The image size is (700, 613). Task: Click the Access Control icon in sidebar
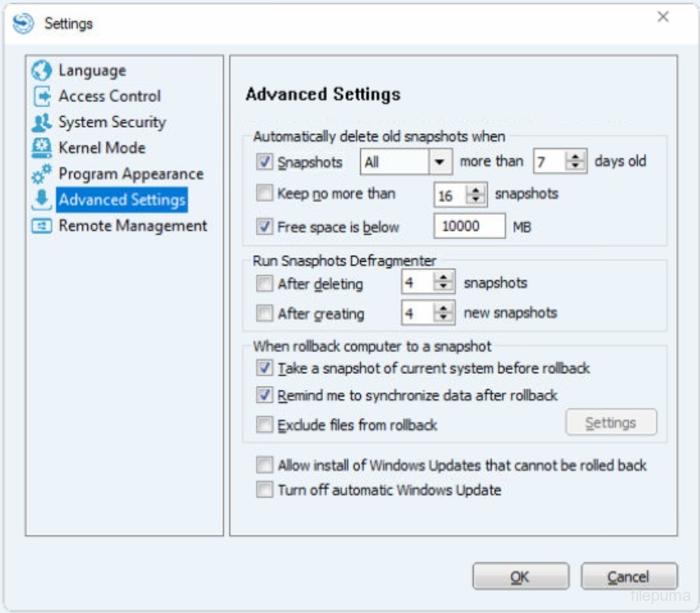pos(41,97)
